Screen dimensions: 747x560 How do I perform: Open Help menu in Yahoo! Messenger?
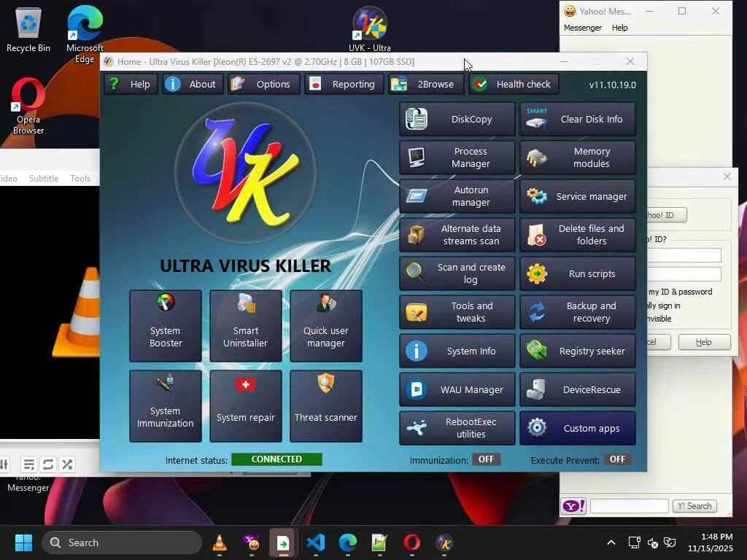620,28
